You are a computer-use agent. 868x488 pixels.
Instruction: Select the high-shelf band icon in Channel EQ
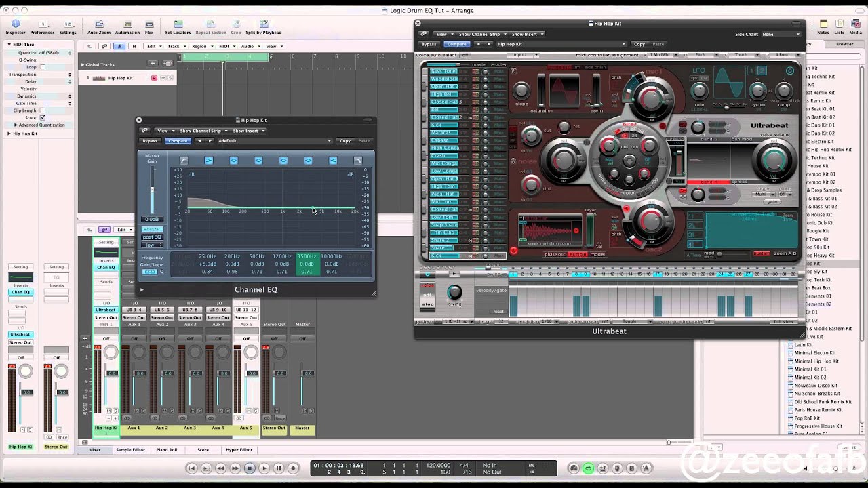(x=333, y=161)
